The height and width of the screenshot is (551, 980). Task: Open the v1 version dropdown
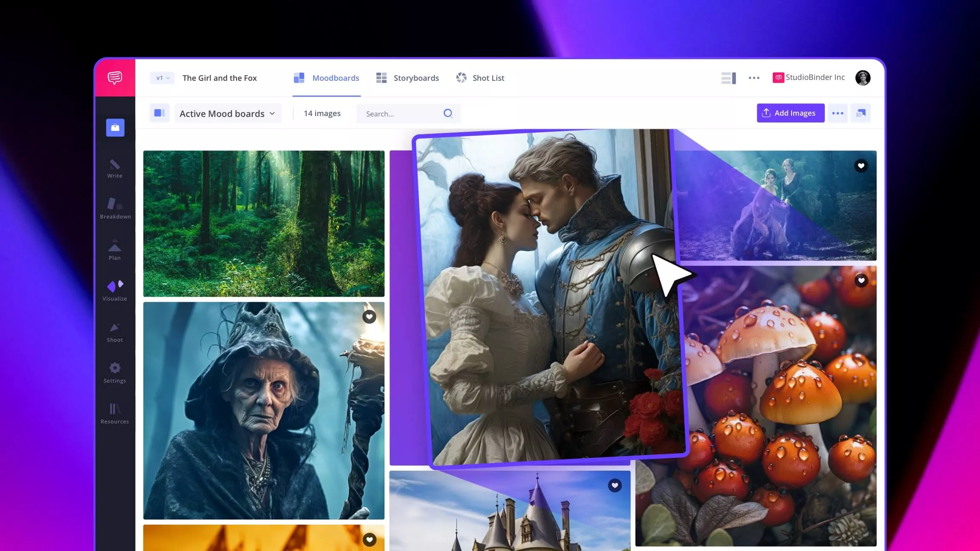click(162, 78)
